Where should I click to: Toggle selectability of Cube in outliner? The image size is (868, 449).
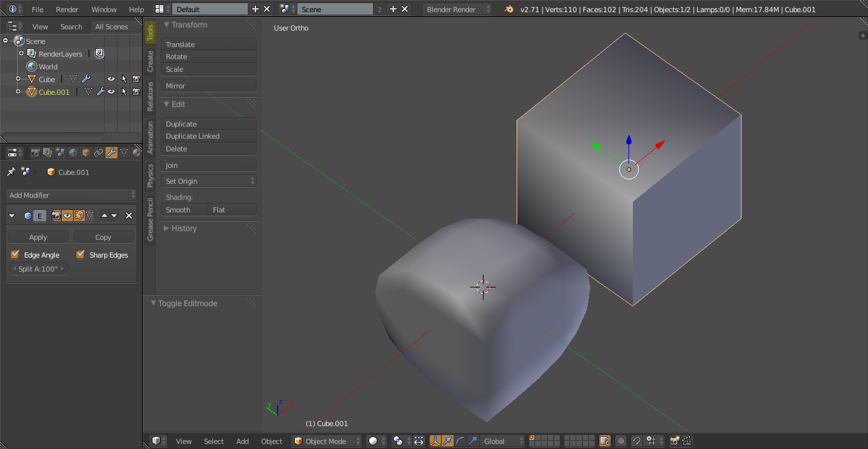[x=124, y=79]
